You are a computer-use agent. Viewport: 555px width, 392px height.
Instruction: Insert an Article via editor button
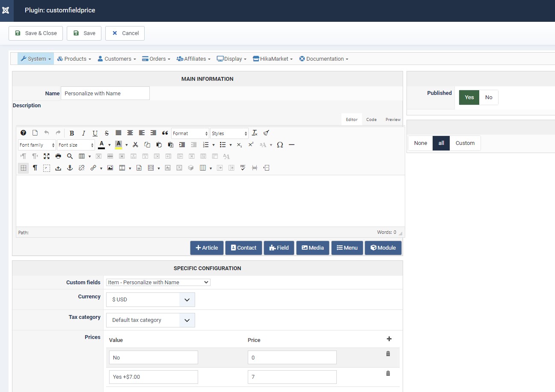(x=207, y=248)
